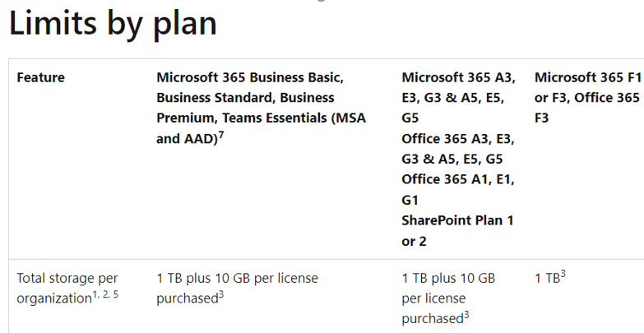Viewport: 644px width, 333px height.
Task: Click the "Limits by plan" heading
Action: [113, 24]
